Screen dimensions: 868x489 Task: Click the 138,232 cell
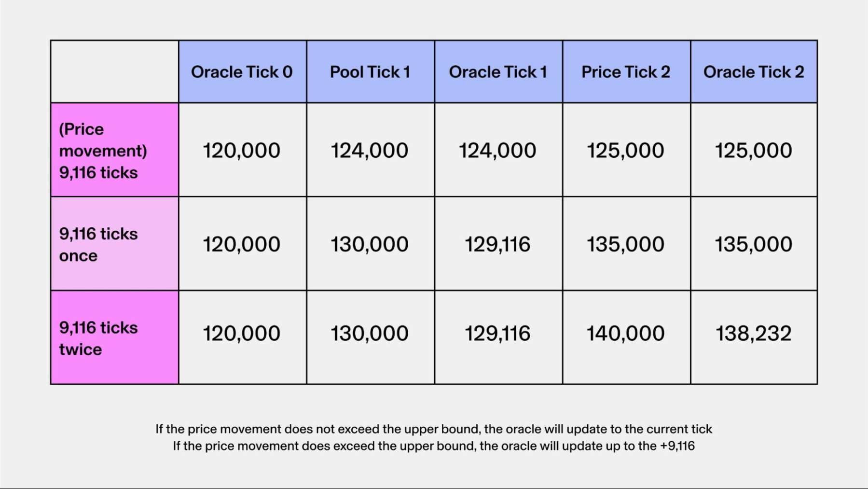(x=754, y=334)
